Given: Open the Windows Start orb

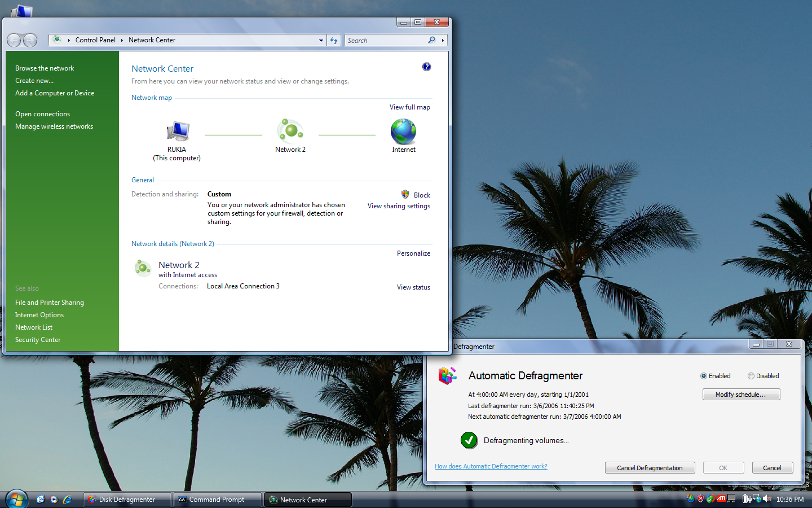Looking at the screenshot, I should pyautogui.click(x=16, y=499).
